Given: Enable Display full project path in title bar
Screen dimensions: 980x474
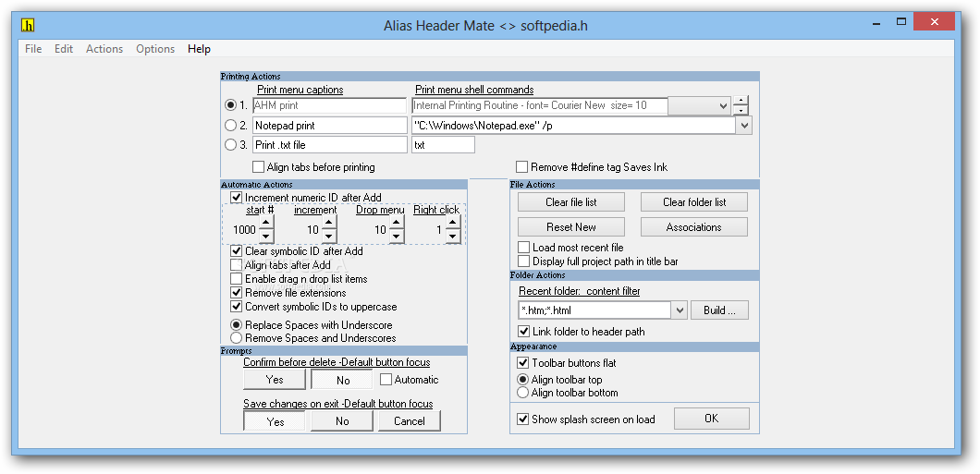Looking at the screenshot, I should click(x=524, y=261).
